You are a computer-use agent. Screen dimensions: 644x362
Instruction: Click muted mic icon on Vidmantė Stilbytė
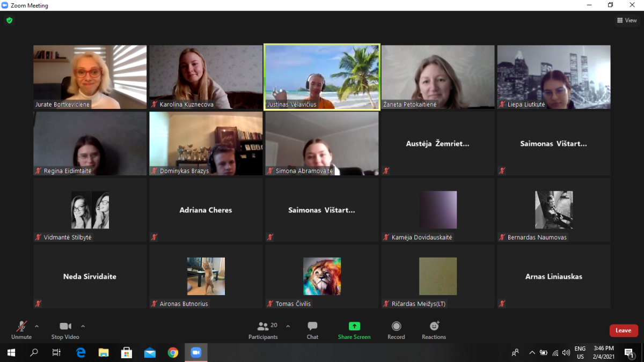tap(39, 237)
